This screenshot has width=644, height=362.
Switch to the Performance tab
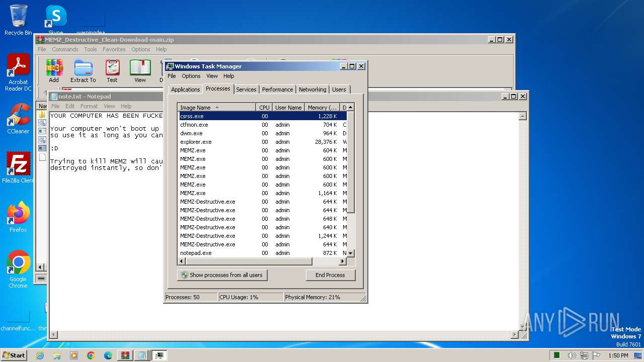pyautogui.click(x=277, y=89)
